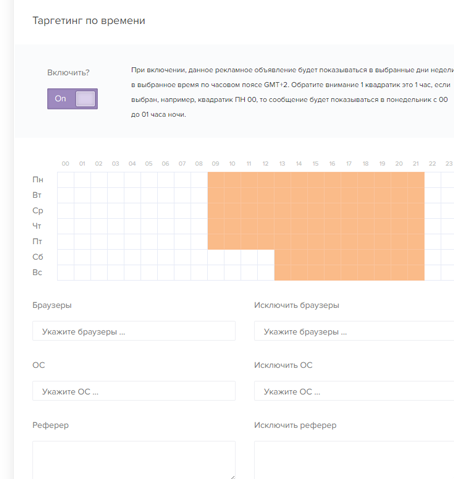Viewport: 454px width, 479px height.
Task: Enable Saturday 10 hour cell
Action: (x=233, y=257)
